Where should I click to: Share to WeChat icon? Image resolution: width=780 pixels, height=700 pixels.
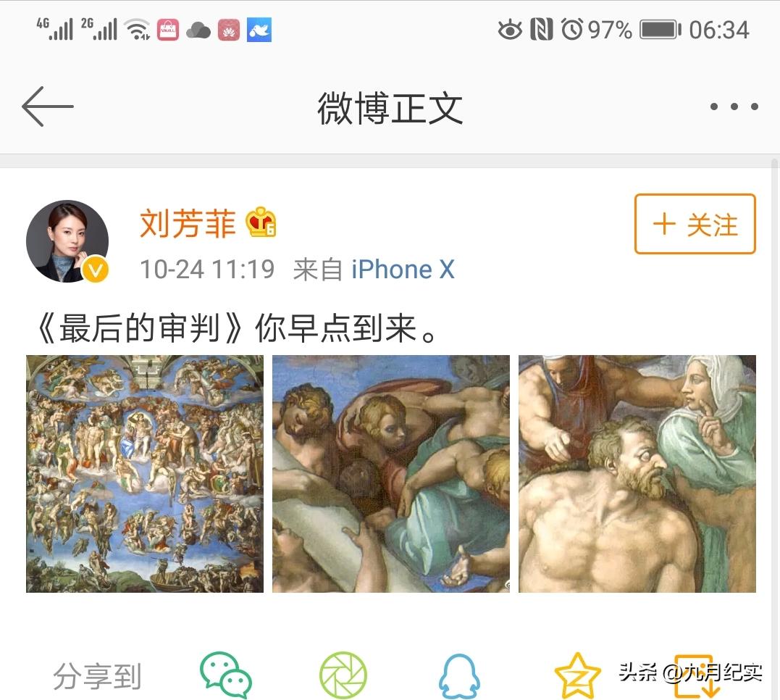[227, 675]
